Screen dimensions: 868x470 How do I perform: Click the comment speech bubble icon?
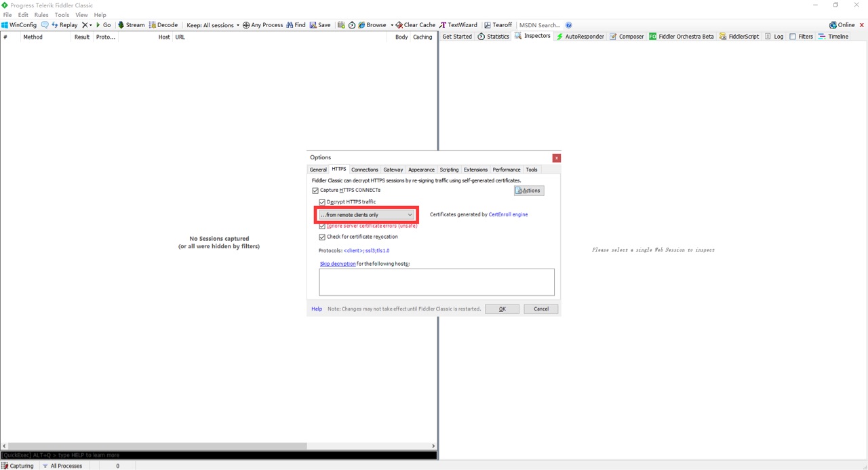[45, 25]
